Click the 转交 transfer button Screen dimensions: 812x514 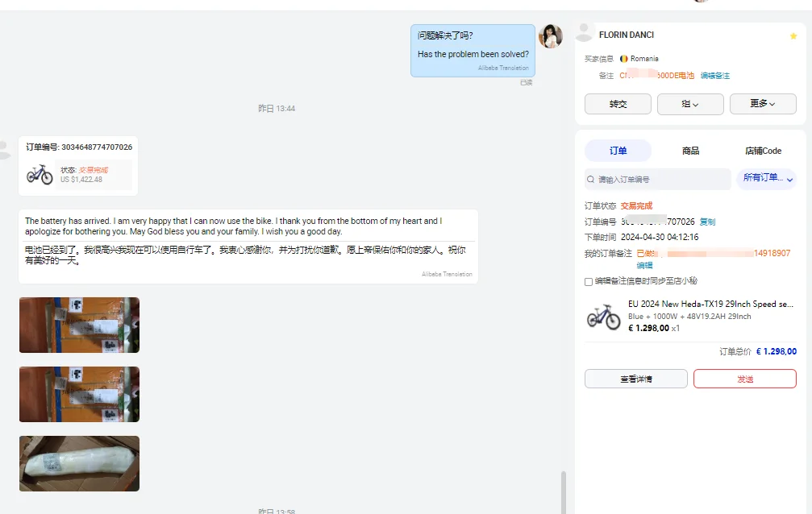click(618, 104)
